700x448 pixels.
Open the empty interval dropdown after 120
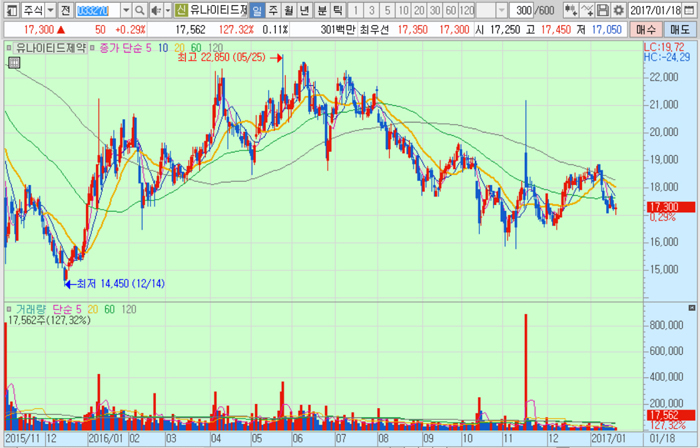click(x=490, y=10)
